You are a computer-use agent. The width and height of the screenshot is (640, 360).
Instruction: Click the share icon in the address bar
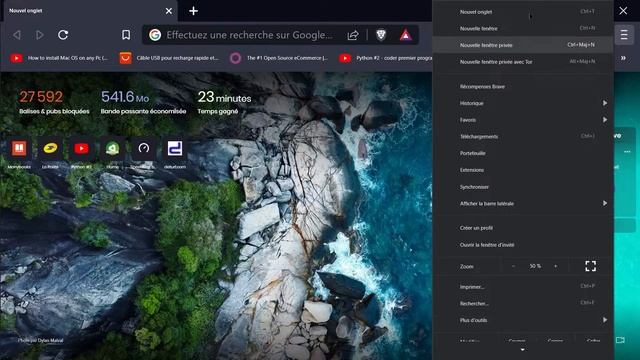pyautogui.click(x=353, y=36)
